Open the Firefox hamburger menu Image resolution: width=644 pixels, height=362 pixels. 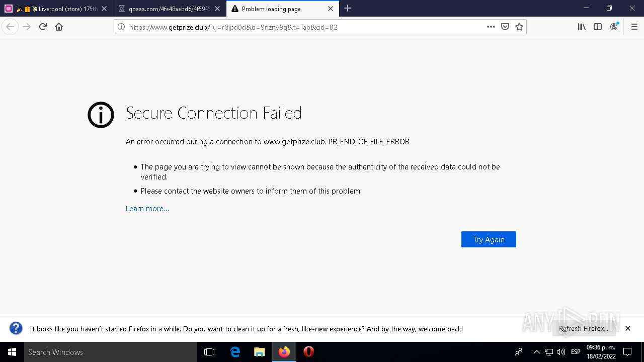[x=634, y=27]
